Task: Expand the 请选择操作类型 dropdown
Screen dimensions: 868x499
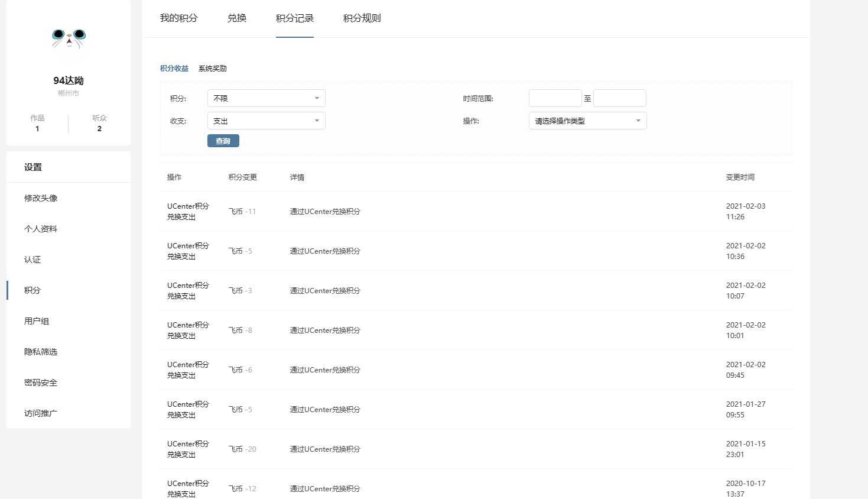Action: click(x=587, y=120)
